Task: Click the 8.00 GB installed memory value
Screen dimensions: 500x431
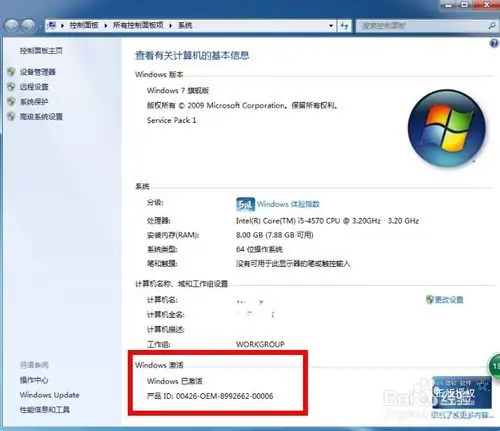Action: (275, 235)
